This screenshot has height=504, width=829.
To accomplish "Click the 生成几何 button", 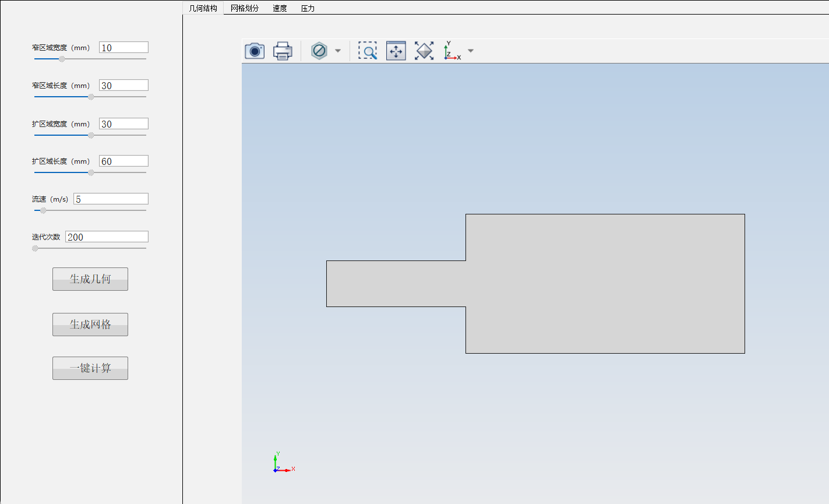I will pyautogui.click(x=90, y=279).
